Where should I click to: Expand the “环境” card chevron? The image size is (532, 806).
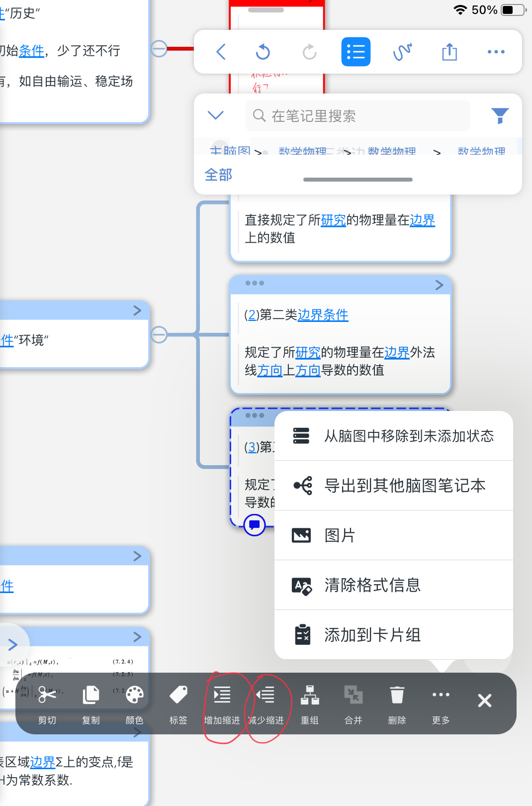(x=138, y=310)
